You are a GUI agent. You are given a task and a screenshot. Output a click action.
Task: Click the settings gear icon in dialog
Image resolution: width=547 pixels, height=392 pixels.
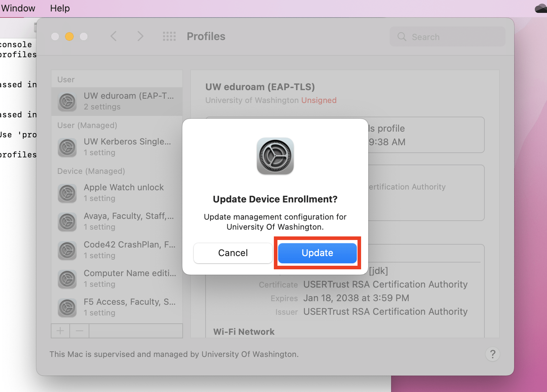point(275,156)
